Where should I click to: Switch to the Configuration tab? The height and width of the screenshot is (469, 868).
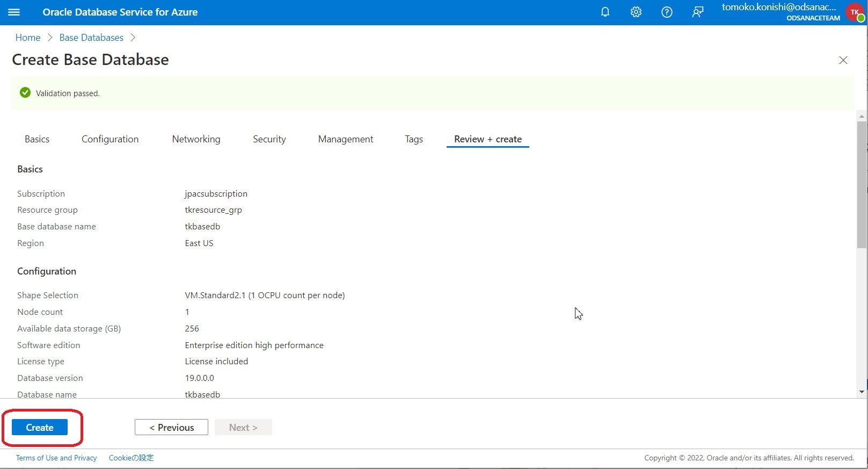(x=110, y=139)
